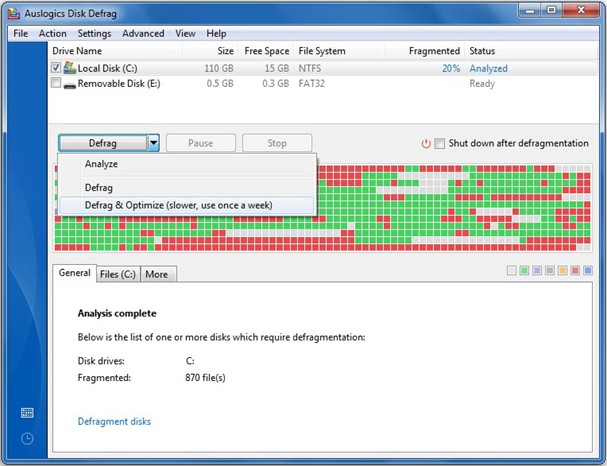This screenshot has height=466, width=607.
Task: Click the Analyzed status link for C:
Action: 488,69
